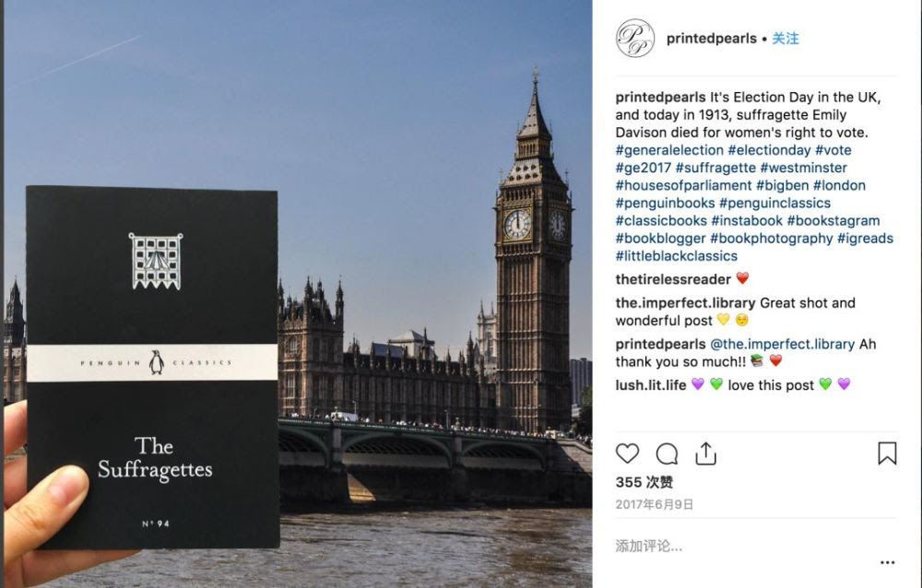Open printedpearls username in header
The height and width of the screenshot is (588, 922).
712,39
